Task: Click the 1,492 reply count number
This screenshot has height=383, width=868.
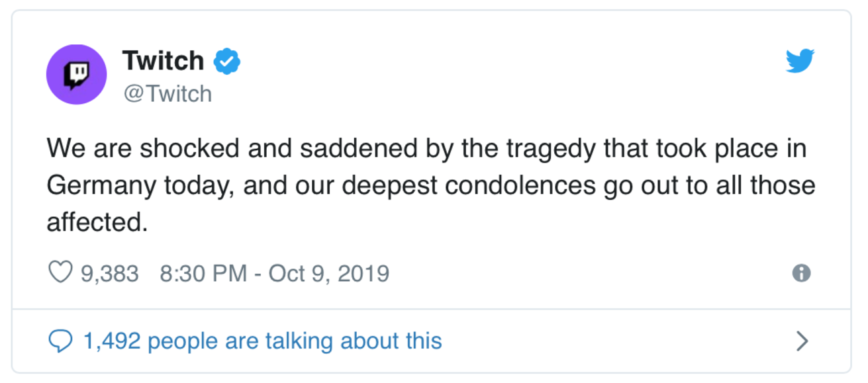Action: (x=111, y=341)
